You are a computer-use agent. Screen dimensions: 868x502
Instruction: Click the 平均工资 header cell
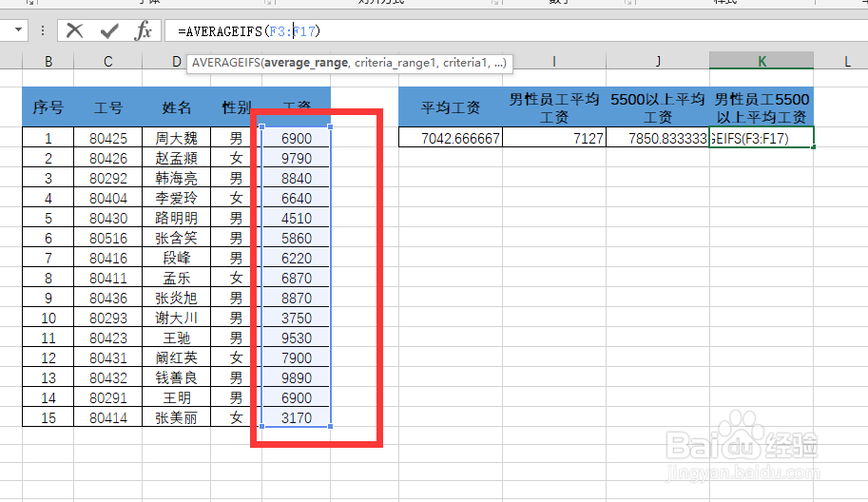coord(450,107)
